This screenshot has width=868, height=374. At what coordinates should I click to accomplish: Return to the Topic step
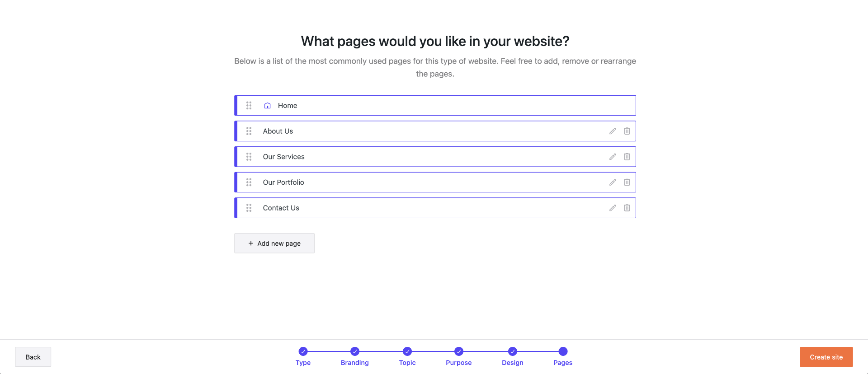point(407,351)
